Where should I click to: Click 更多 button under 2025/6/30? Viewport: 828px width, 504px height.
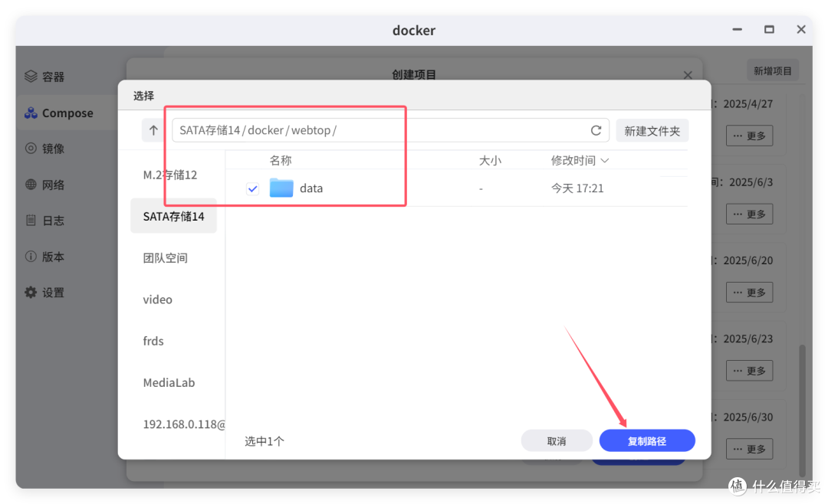pyautogui.click(x=749, y=449)
